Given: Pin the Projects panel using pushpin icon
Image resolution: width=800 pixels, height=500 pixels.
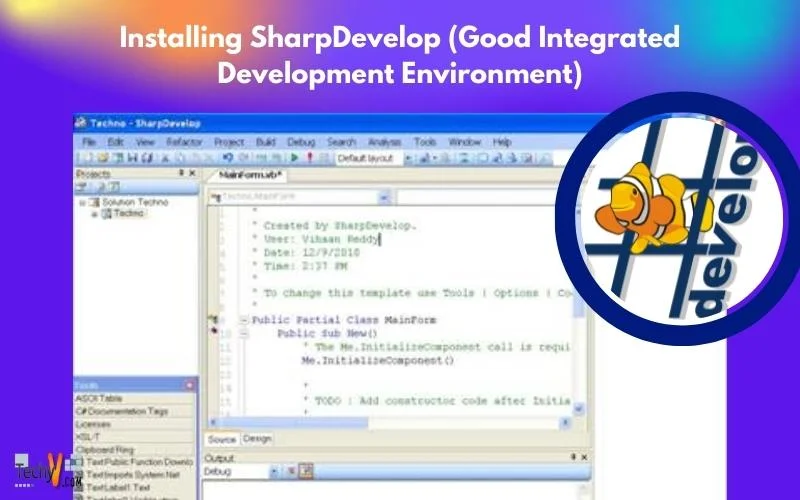Looking at the screenshot, I should tap(181, 174).
